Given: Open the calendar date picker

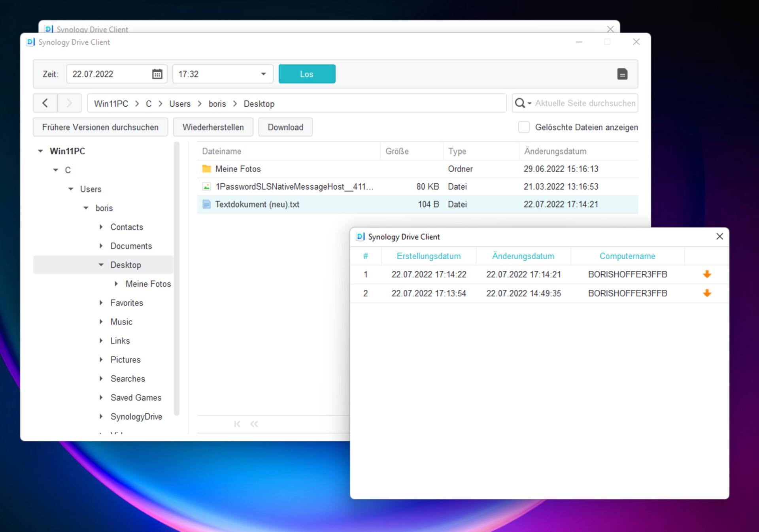Looking at the screenshot, I should [157, 74].
